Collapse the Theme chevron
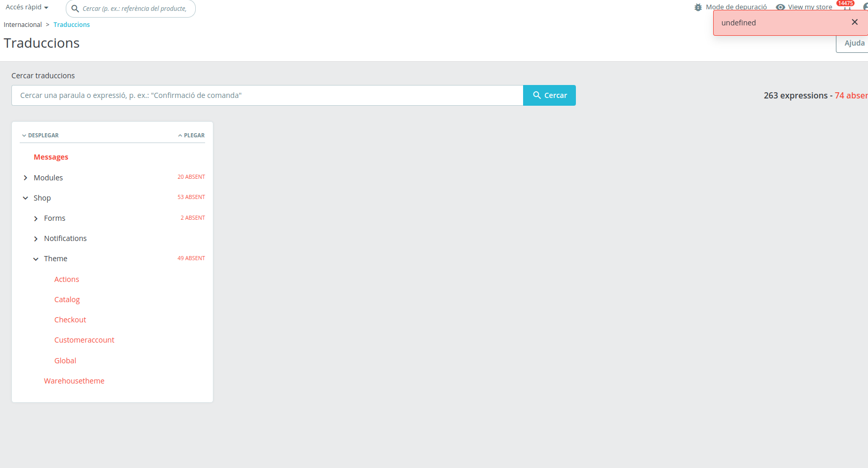Image resolution: width=868 pixels, height=468 pixels. pyautogui.click(x=36, y=259)
